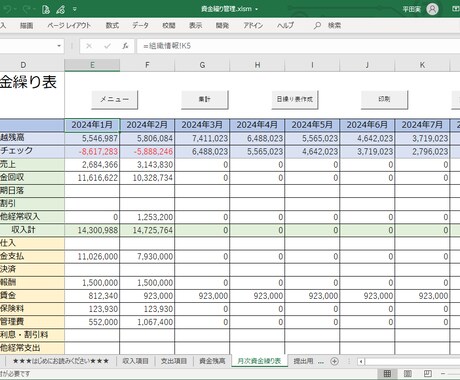The image size is (460, 380).
Task: Switch to the 収入項目 sheet tab
Action: coord(135,361)
